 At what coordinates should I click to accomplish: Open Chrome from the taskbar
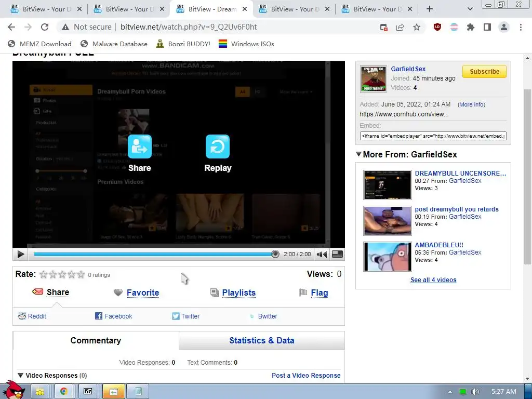pyautogui.click(x=63, y=392)
